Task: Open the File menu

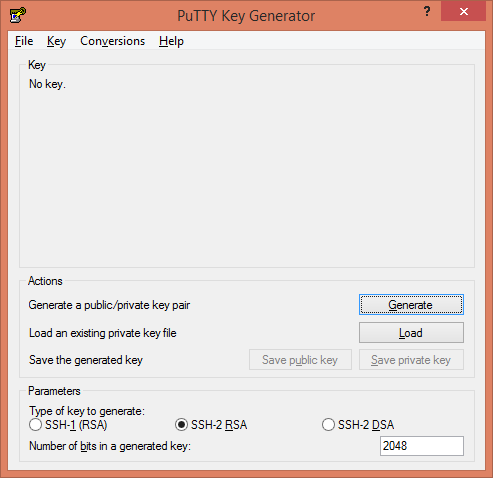Action: 24,41
